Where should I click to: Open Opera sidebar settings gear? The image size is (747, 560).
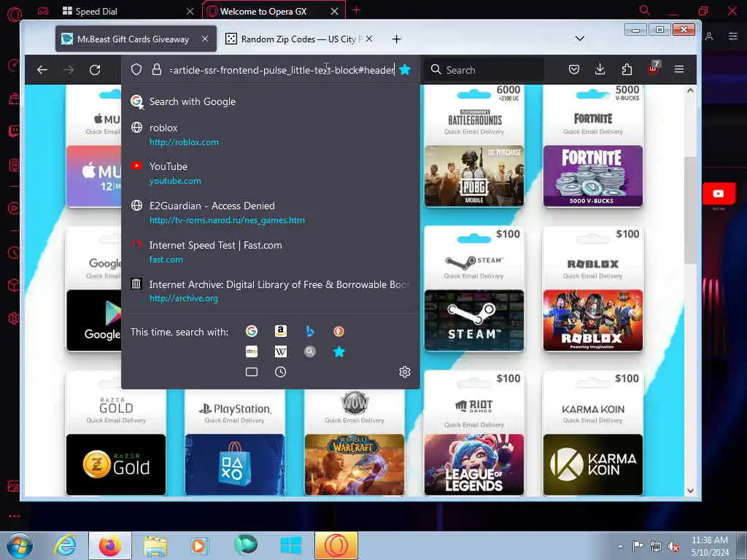pyautogui.click(x=14, y=318)
